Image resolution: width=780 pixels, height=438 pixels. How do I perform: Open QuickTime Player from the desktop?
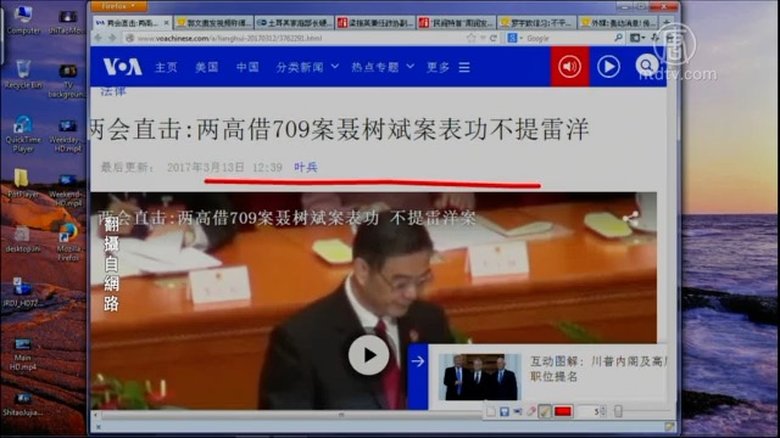(x=22, y=130)
